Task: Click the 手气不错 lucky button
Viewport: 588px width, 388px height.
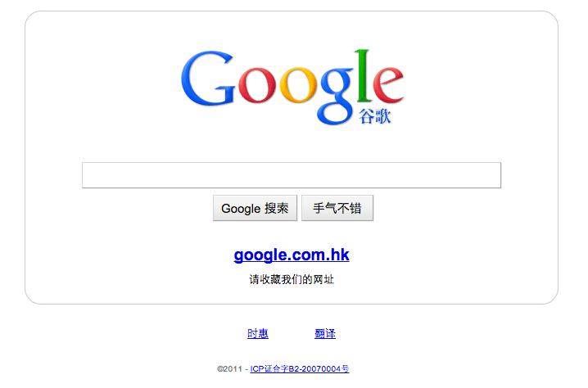Action: point(337,208)
